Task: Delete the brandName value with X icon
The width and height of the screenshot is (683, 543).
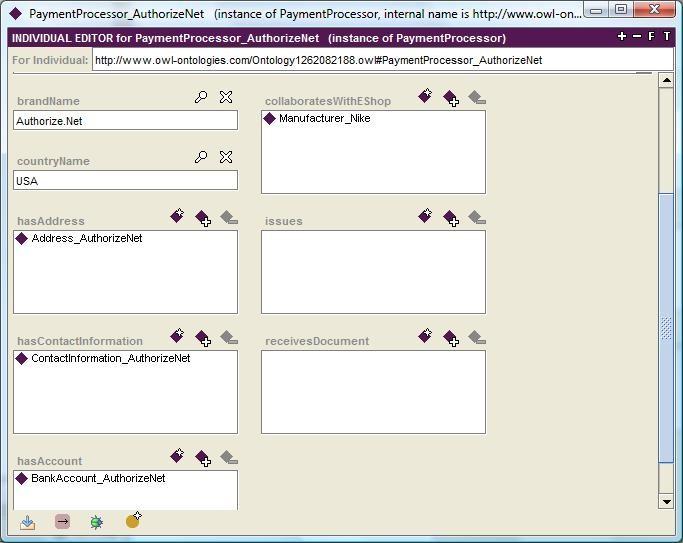Action: tap(226, 97)
